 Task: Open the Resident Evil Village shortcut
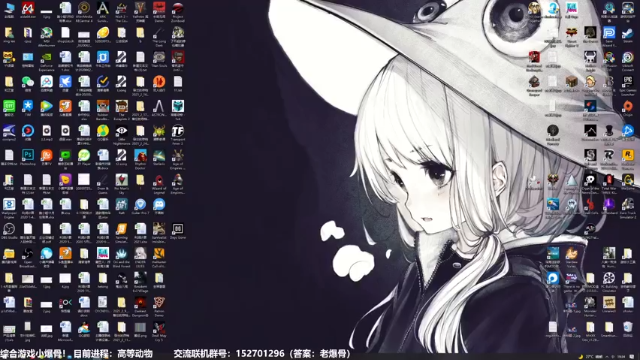[x=140, y=281]
